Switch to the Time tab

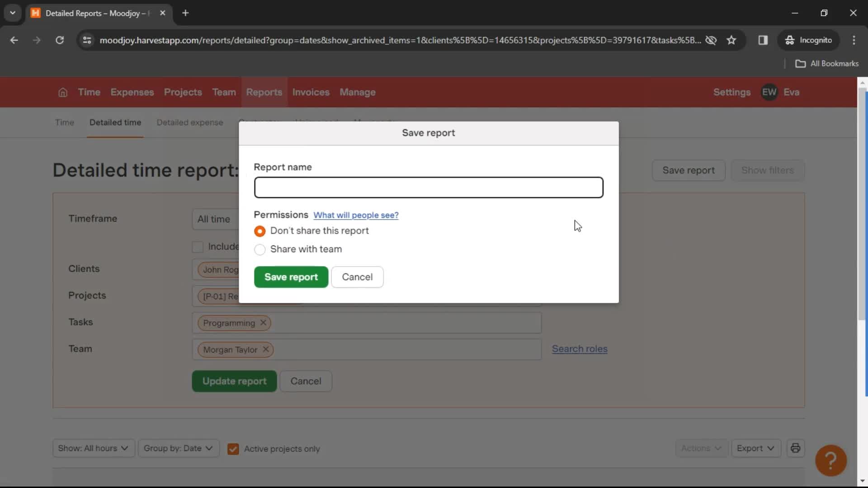(64, 122)
